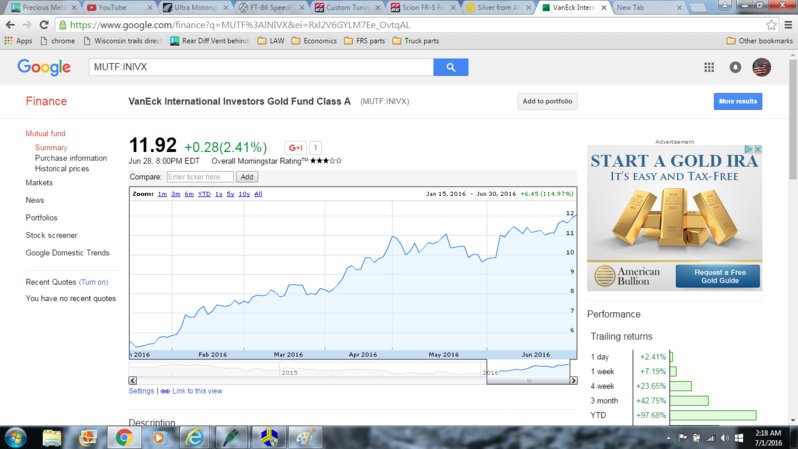Open the Google apps grid icon
The image size is (798, 449).
click(x=709, y=67)
